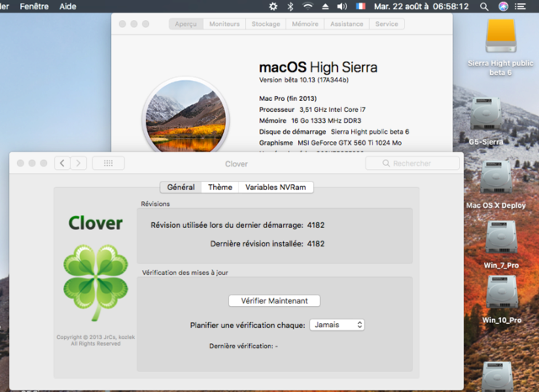This screenshot has height=392, width=539.
Task: Select Sierra Hight public beta 6 drive
Action: pos(500,36)
